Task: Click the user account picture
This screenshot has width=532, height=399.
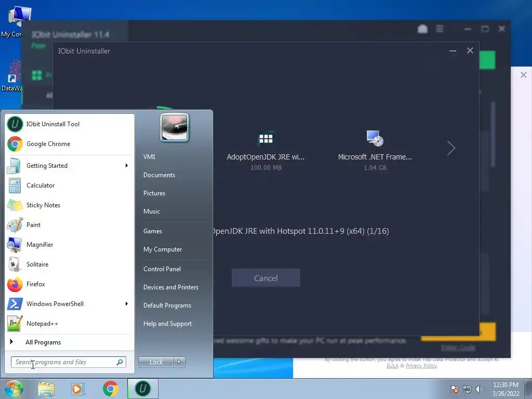Action: tap(175, 127)
